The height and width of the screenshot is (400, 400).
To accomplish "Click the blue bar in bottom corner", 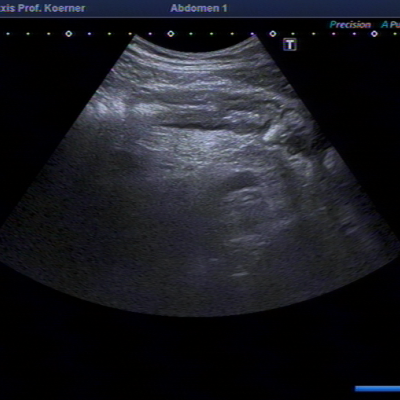I will (377, 389).
